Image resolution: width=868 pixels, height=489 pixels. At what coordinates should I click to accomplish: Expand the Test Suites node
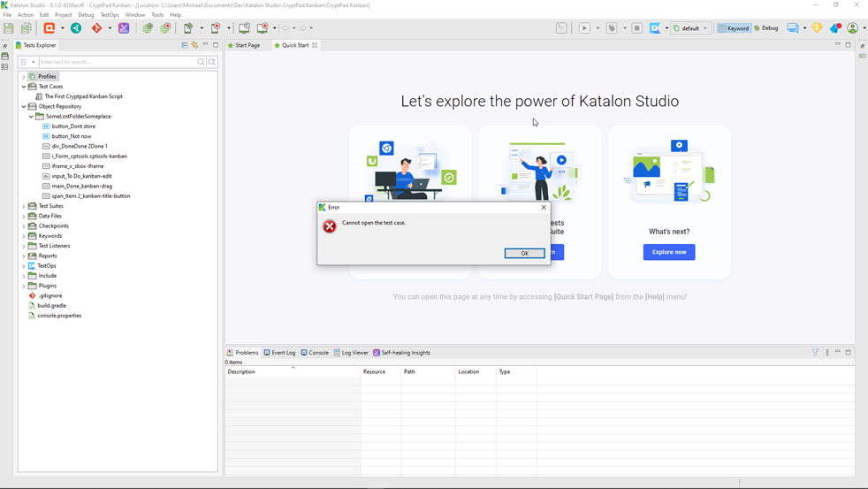[24, 206]
